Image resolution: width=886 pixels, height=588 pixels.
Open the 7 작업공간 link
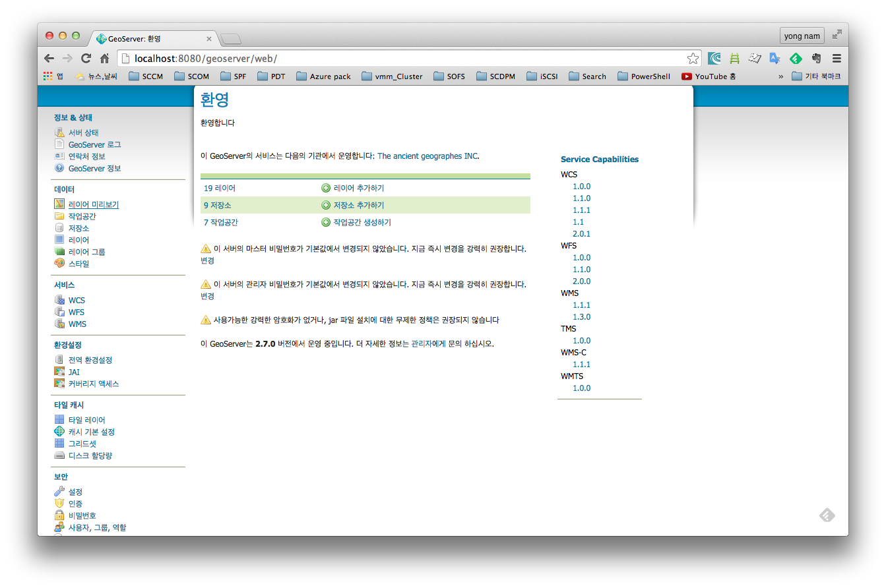pos(221,222)
